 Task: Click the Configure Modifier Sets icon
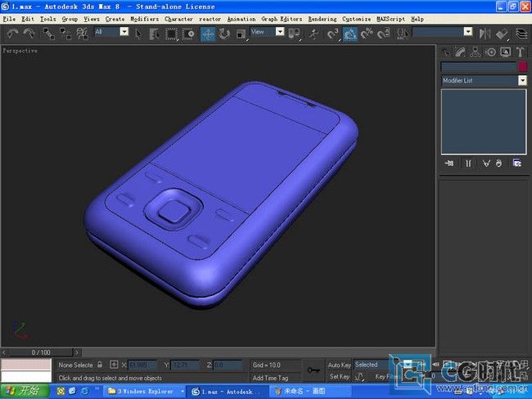tap(517, 164)
